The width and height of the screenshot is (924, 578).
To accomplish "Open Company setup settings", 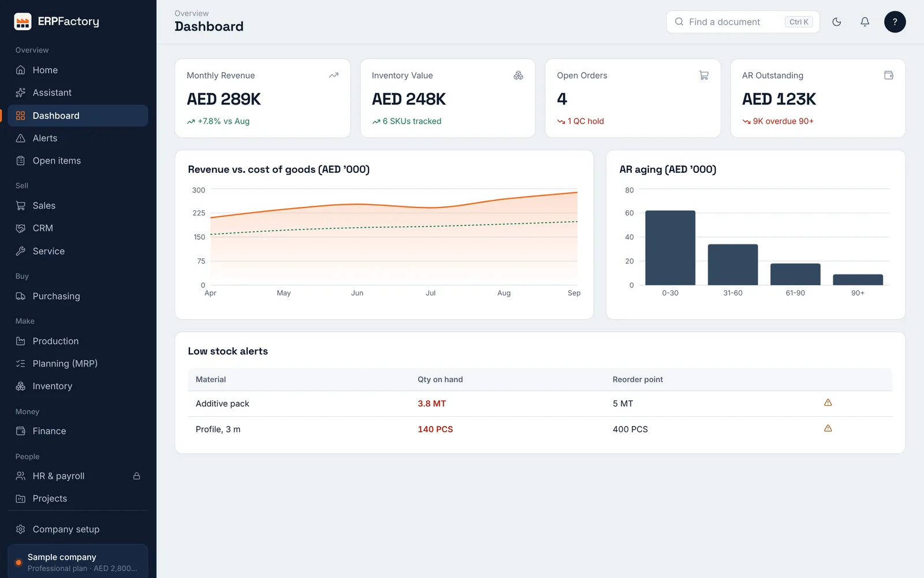I will tap(78, 529).
